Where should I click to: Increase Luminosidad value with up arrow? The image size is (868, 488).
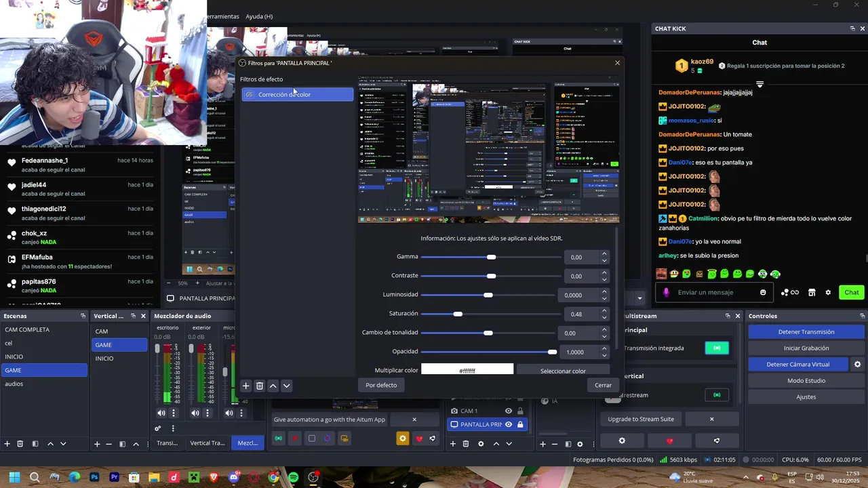pyautogui.click(x=604, y=291)
